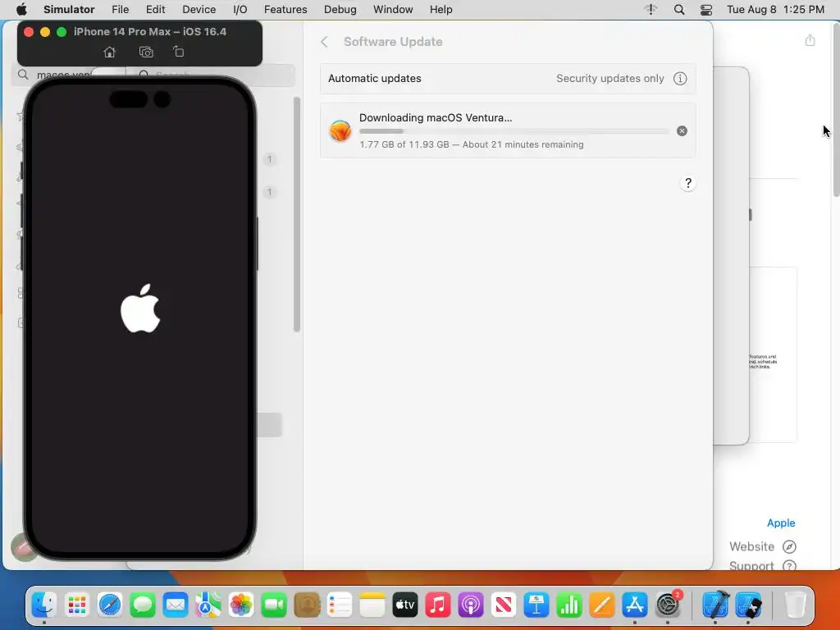Open the Website link in App Store
The image size is (840, 630).
[751, 546]
